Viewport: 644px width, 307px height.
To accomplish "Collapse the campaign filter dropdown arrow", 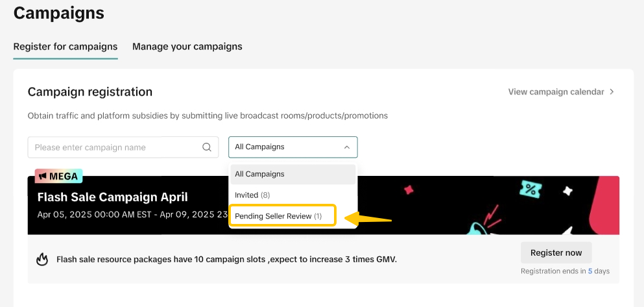I will (347, 147).
